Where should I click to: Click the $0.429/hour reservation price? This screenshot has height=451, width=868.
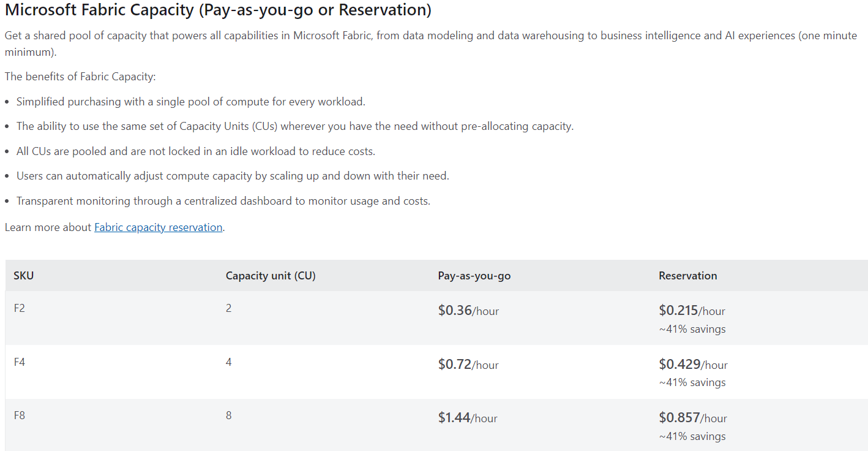(x=693, y=365)
